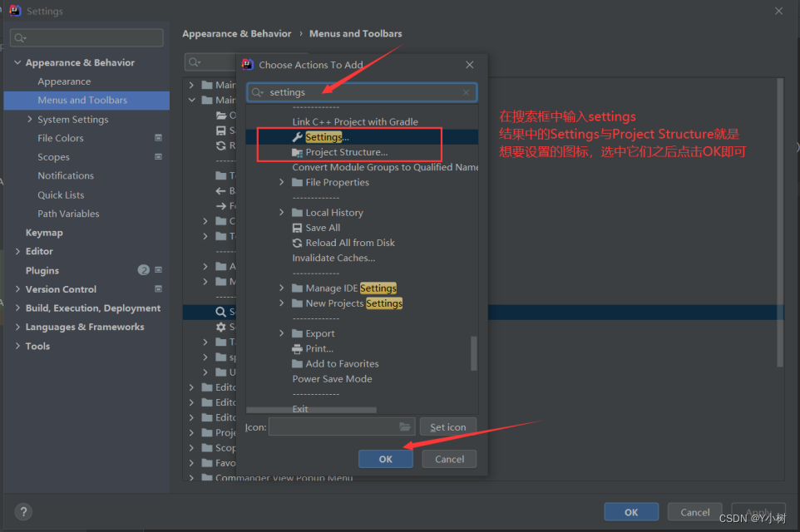Click the magnifier icon in highlighted toolbar row
This screenshot has height=532, width=800.
pos(220,312)
